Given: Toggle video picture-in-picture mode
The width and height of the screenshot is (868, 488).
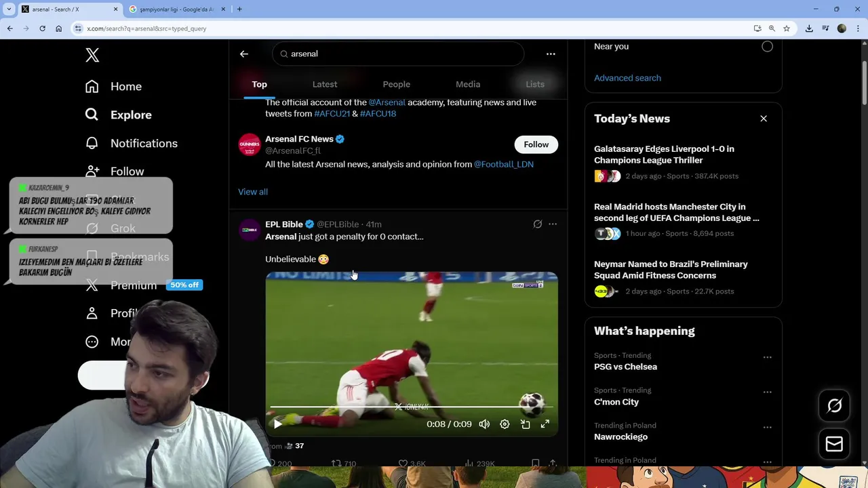Looking at the screenshot, I should click(525, 424).
